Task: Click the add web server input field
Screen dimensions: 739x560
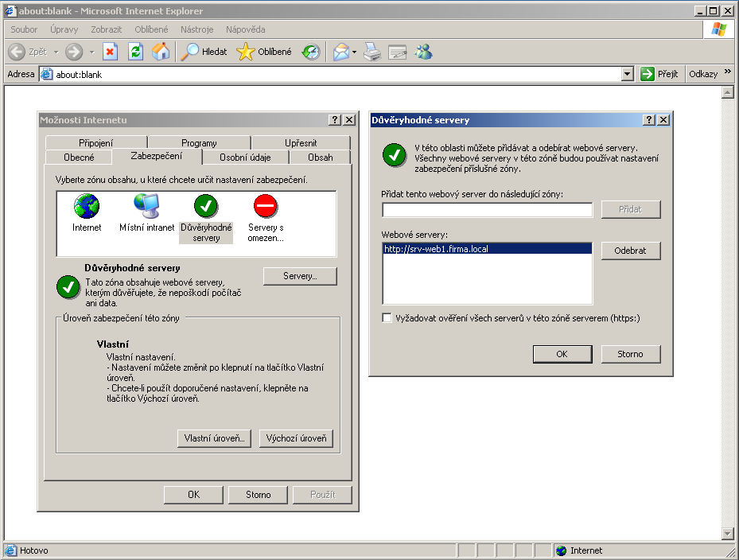Action: pos(488,209)
